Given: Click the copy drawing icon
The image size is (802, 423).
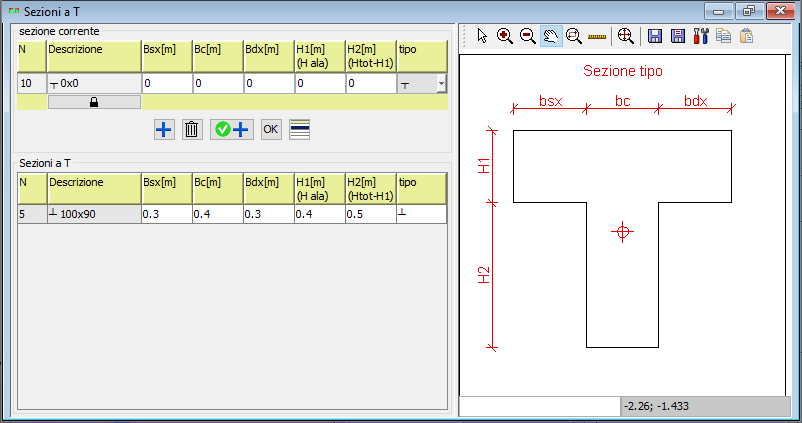Looking at the screenshot, I should click(x=723, y=36).
